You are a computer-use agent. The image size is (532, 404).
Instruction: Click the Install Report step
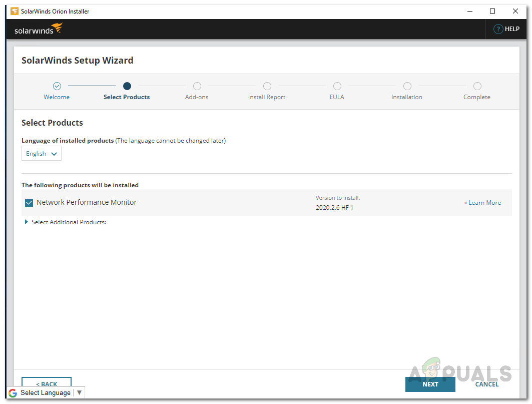(267, 91)
